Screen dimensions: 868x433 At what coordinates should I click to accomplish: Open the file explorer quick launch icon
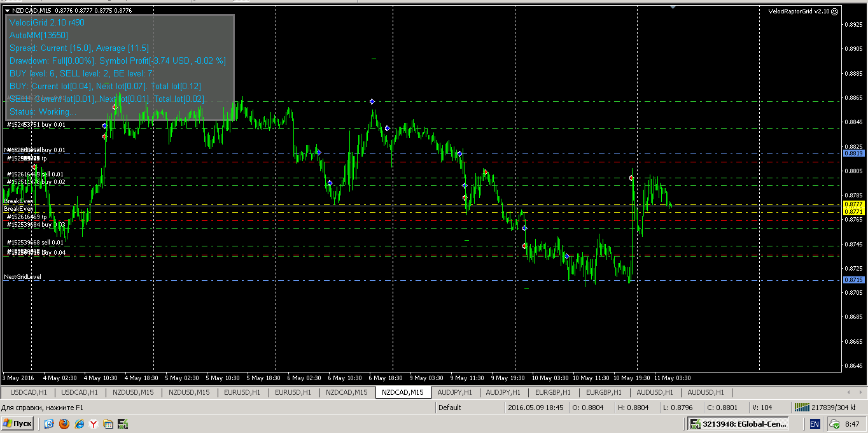click(x=108, y=423)
